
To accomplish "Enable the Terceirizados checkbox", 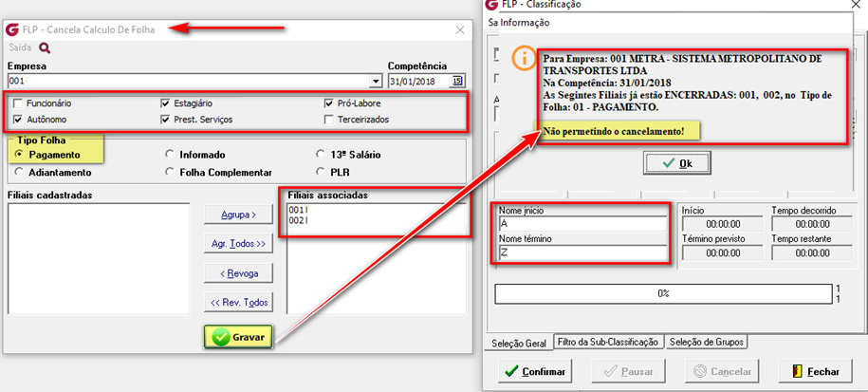I will click(329, 119).
